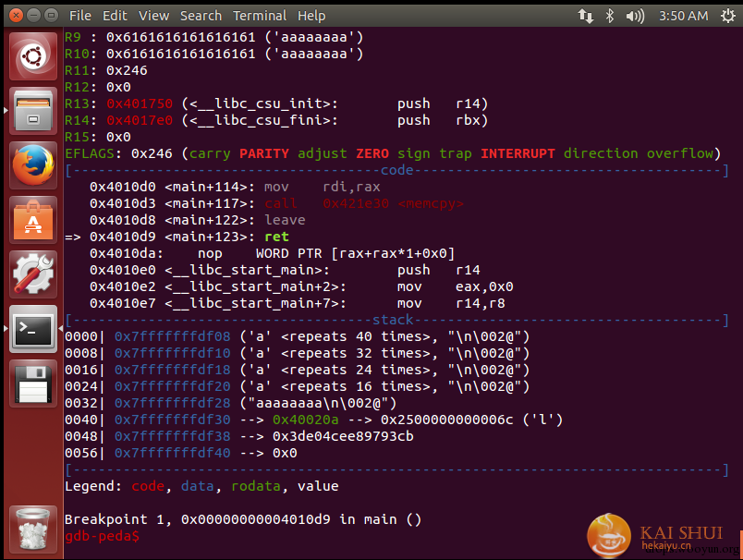
Task: Open System Settings wrench icon
Action: coord(33,274)
